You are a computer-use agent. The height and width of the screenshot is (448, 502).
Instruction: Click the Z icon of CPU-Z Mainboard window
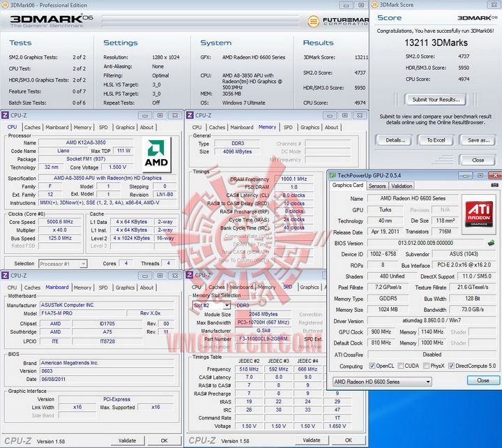pos(5,275)
